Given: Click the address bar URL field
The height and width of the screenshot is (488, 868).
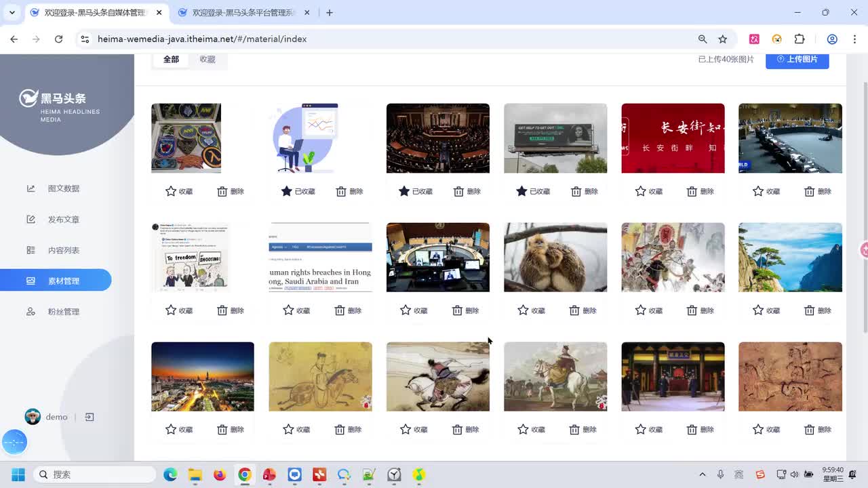Looking at the screenshot, I should click(202, 39).
